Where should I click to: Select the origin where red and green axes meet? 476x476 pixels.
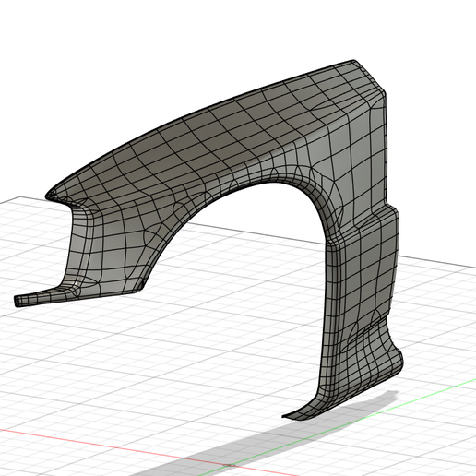click(229, 465)
